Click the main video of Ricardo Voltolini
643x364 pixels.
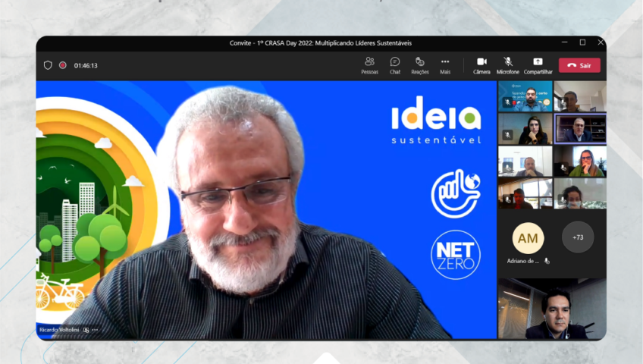[266, 210]
